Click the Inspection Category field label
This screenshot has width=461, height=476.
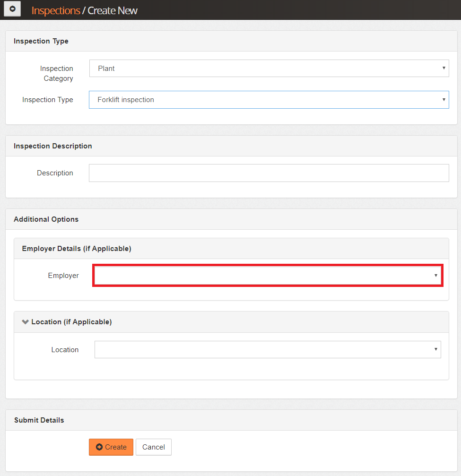pyautogui.click(x=57, y=73)
